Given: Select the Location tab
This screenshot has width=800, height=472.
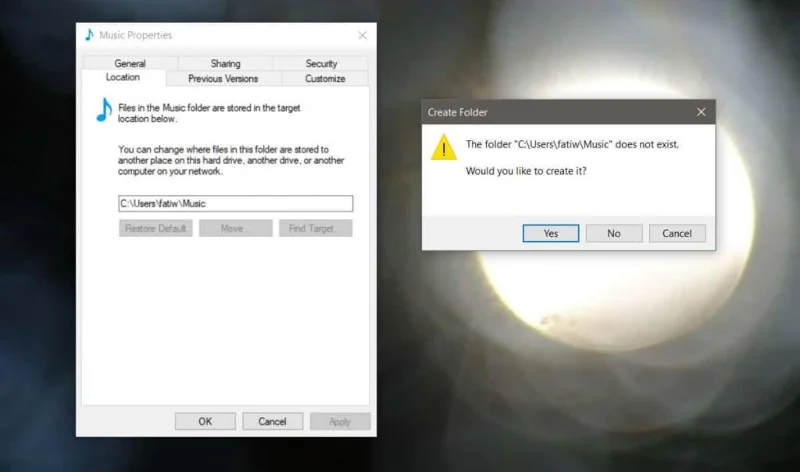Looking at the screenshot, I should [x=123, y=77].
